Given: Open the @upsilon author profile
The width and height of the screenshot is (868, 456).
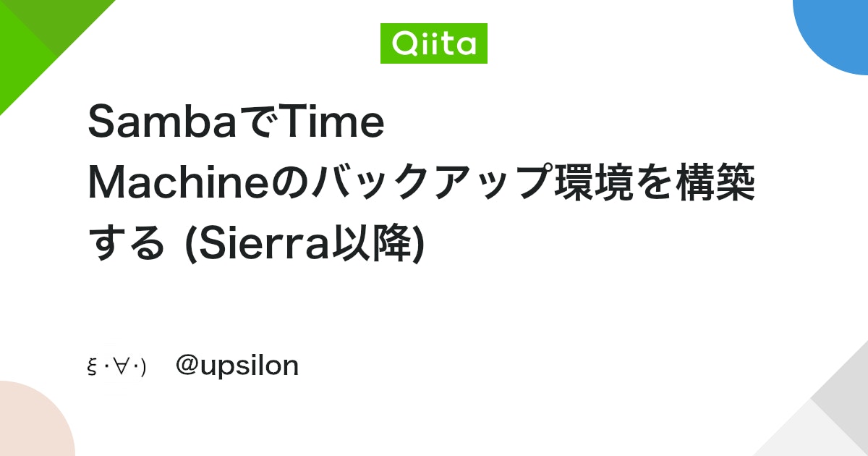Looking at the screenshot, I should point(237,366).
